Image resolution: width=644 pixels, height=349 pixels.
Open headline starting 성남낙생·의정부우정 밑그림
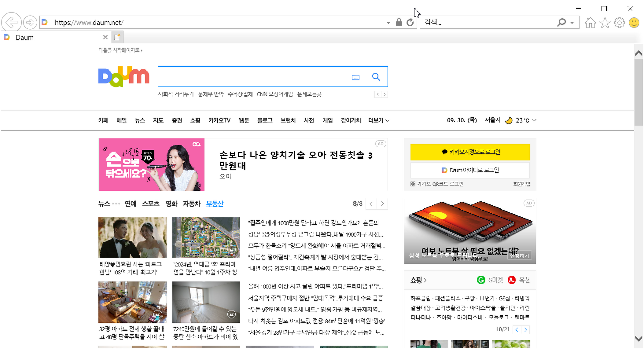pos(316,234)
